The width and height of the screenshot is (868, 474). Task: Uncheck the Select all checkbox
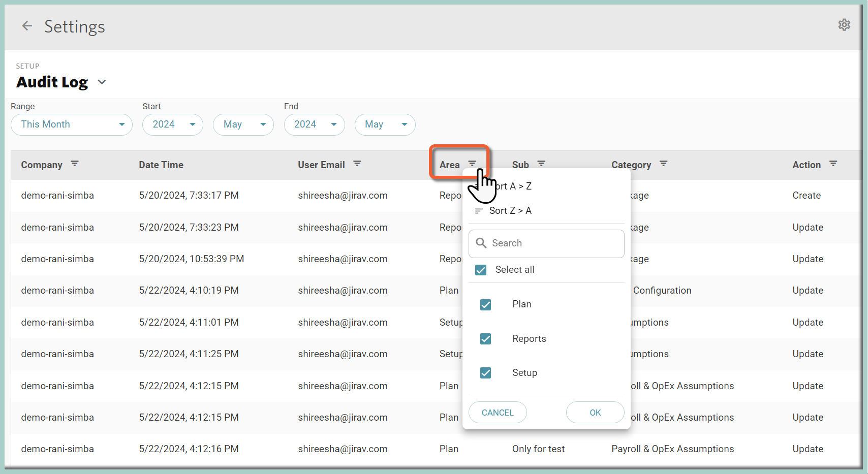click(x=481, y=270)
